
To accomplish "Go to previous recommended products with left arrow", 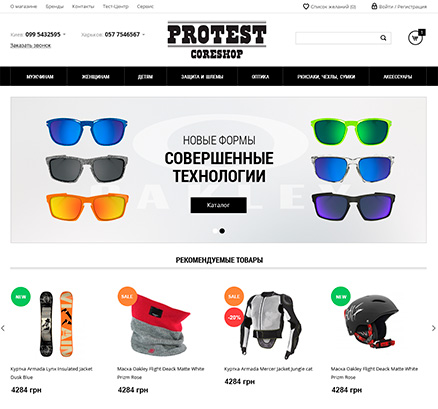I will coord(3,328).
